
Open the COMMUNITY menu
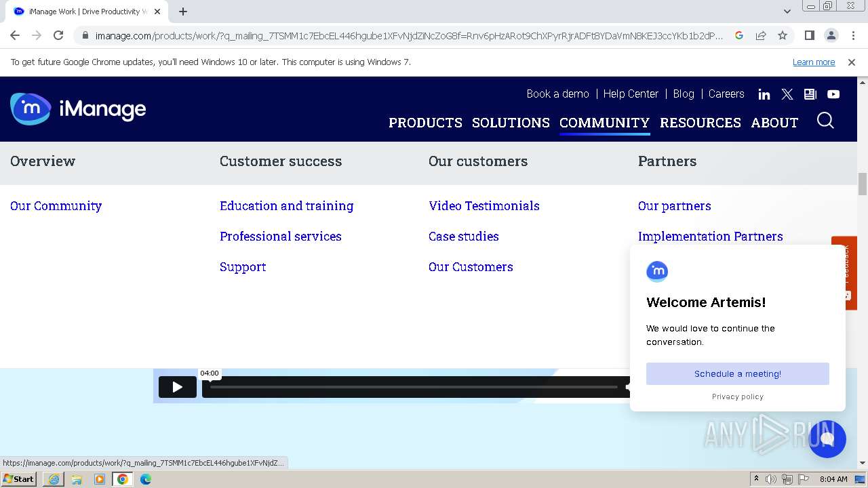click(604, 123)
